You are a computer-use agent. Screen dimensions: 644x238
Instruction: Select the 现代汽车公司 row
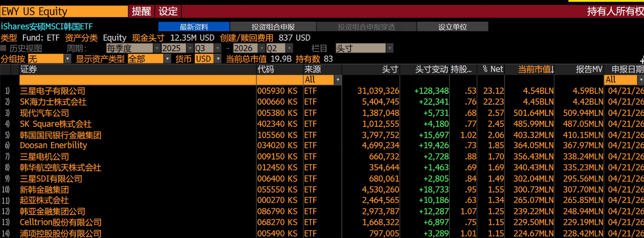(322, 113)
